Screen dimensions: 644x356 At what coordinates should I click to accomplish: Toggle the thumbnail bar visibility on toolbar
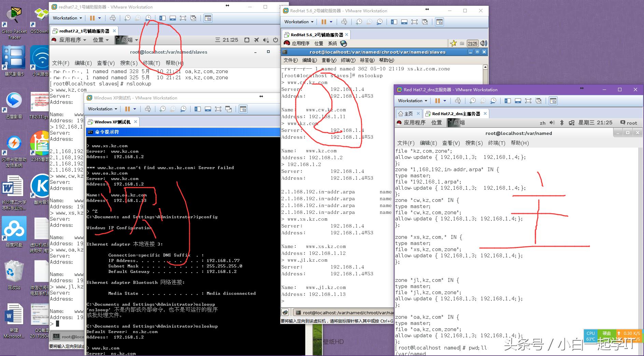click(x=172, y=18)
